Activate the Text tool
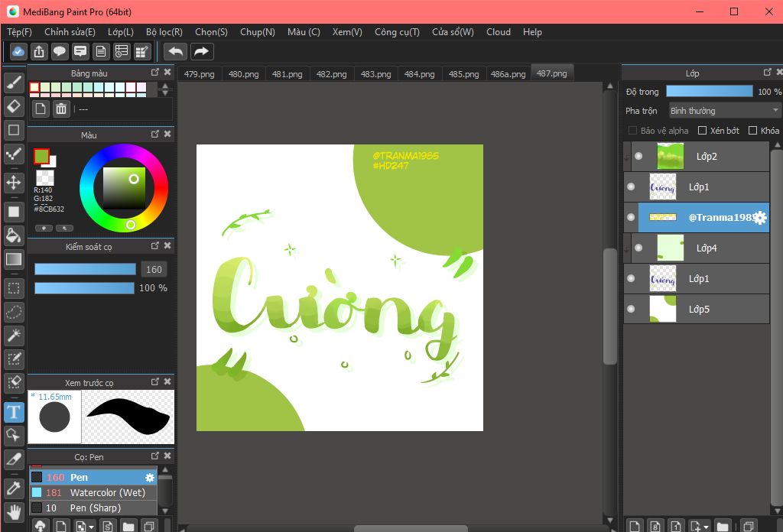This screenshot has height=532, width=783. pos(14,413)
